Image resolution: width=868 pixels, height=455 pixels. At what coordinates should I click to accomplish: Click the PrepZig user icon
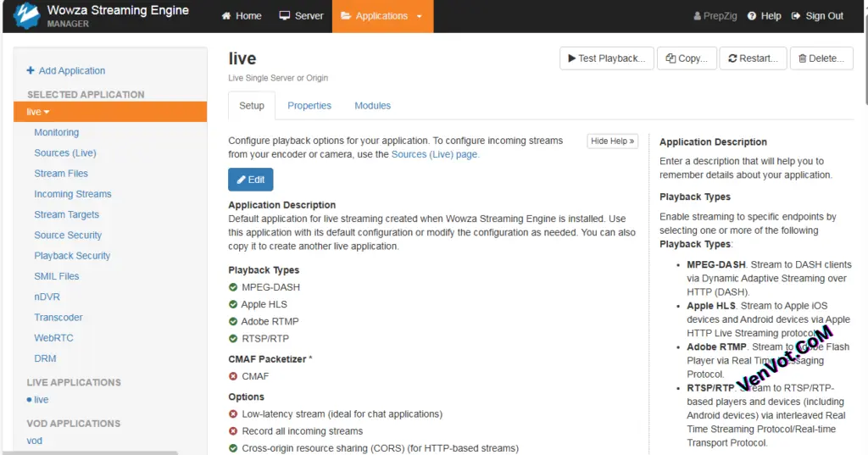coord(697,16)
